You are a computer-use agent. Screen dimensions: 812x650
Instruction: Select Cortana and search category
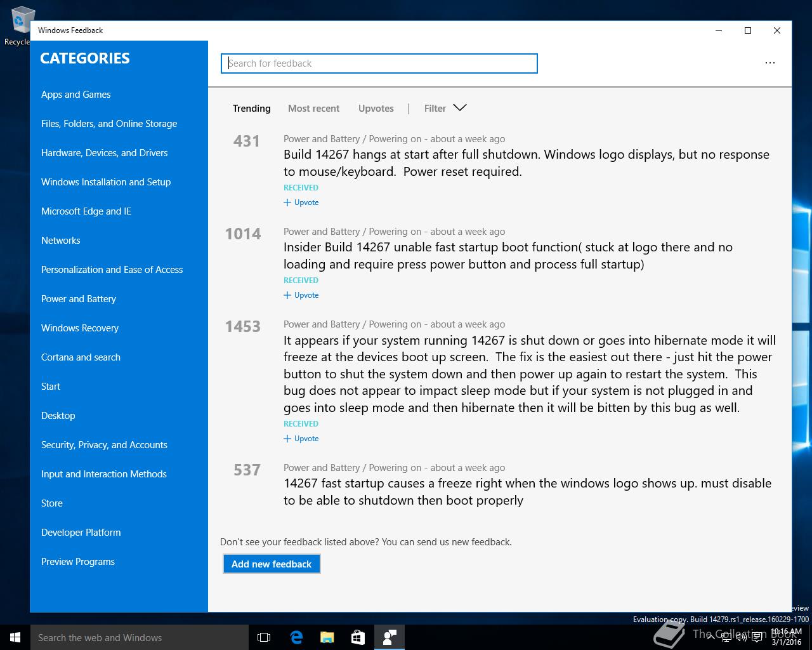81,357
